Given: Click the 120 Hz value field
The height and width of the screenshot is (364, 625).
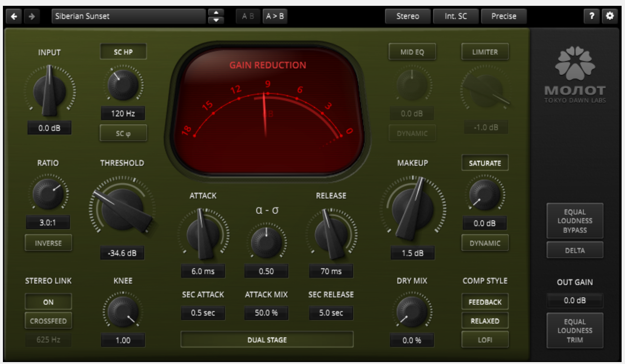Looking at the screenshot, I should [123, 114].
